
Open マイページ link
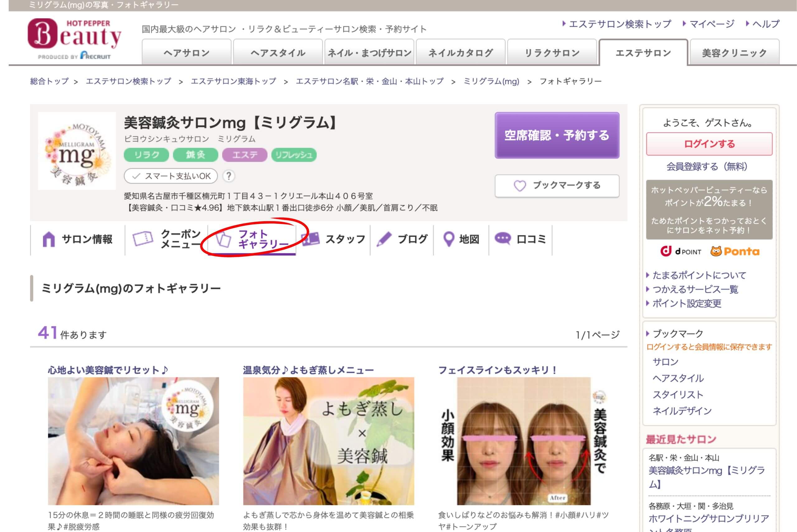click(x=712, y=24)
